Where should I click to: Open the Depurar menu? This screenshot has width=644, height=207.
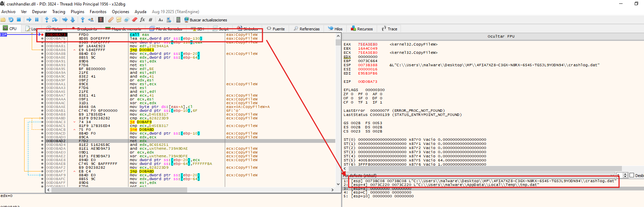pos(39,12)
